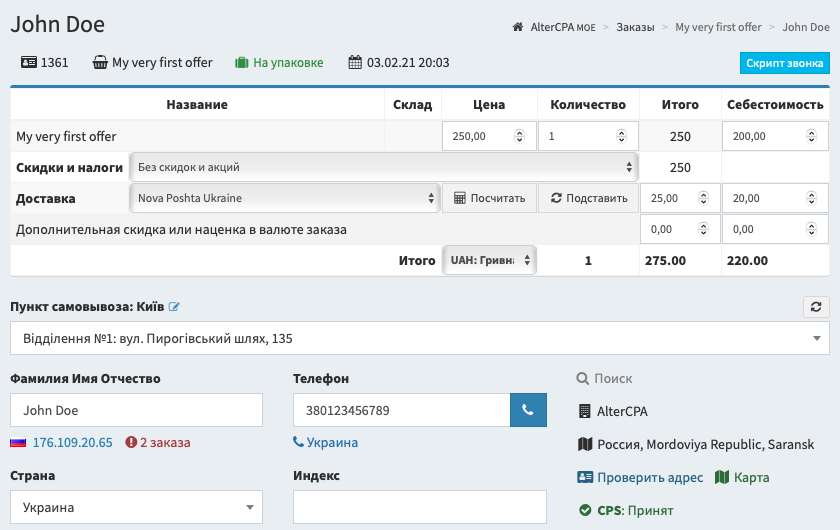Click stepper on delivery 25,00 field
This screenshot has height=530, width=840.
click(x=703, y=198)
